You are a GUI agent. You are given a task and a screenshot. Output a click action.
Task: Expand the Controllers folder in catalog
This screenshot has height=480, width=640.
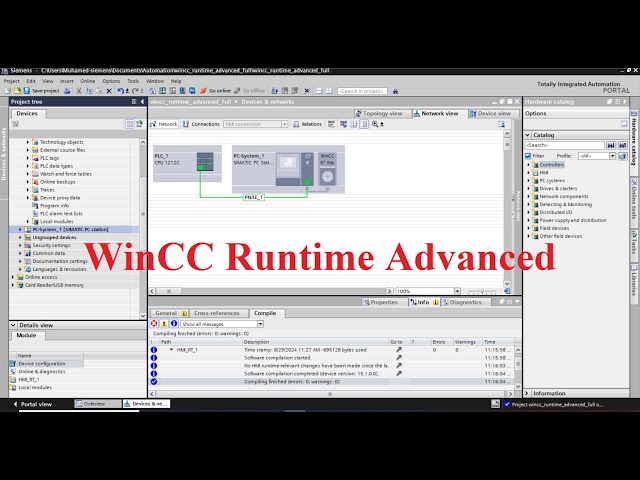(529, 165)
